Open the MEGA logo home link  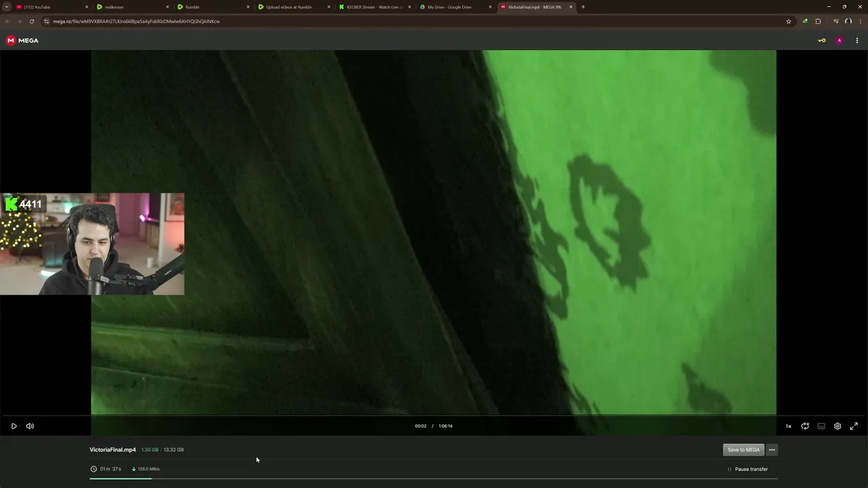pos(22,41)
